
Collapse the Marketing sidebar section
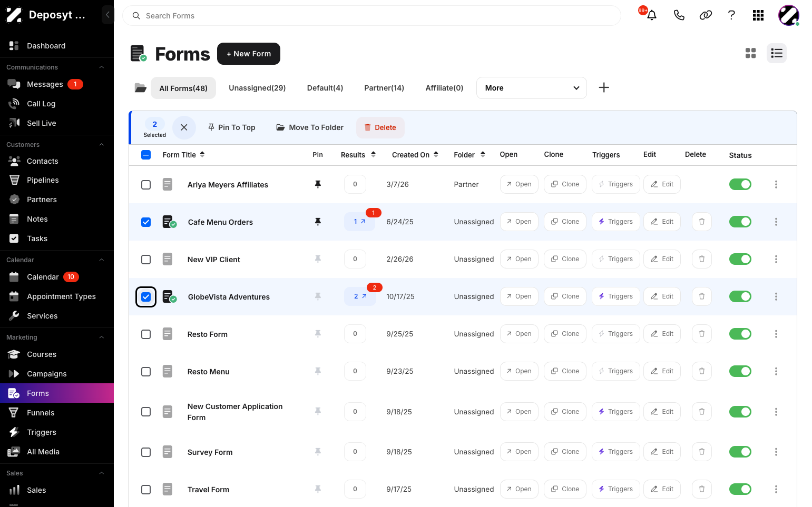click(102, 337)
